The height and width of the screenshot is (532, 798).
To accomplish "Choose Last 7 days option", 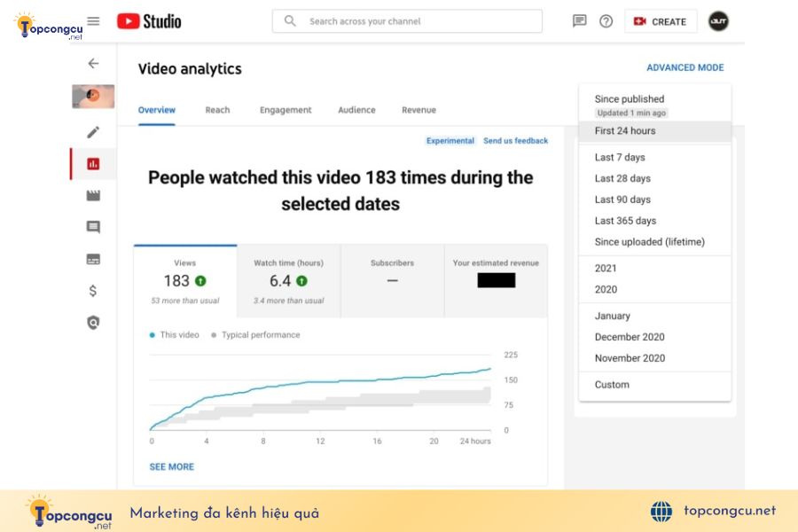I will 655,157.
